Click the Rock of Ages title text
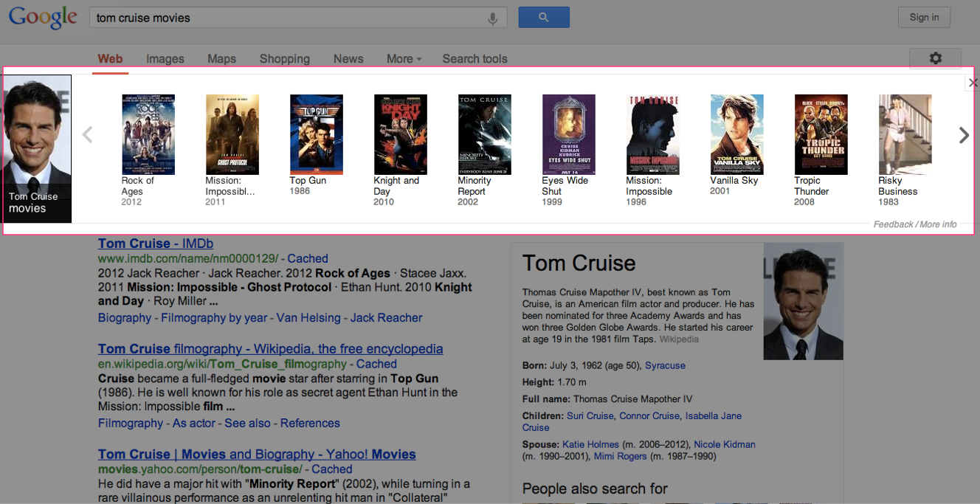The width and height of the screenshot is (980, 504). (138, 186)
